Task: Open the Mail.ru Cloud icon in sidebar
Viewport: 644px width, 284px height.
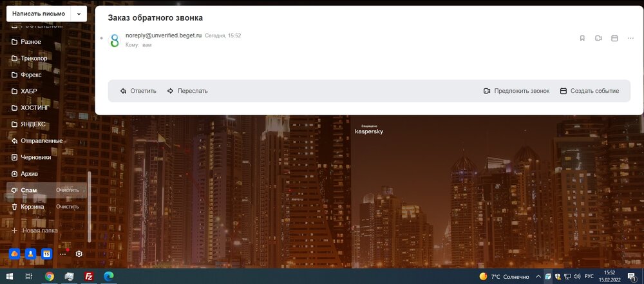Action: click(x=14, y=254)
